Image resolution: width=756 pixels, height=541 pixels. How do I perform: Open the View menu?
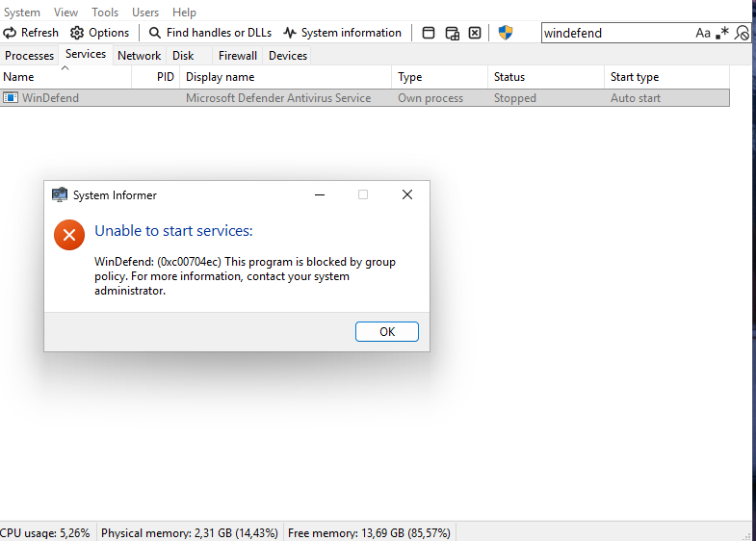[x=65, y=13]
